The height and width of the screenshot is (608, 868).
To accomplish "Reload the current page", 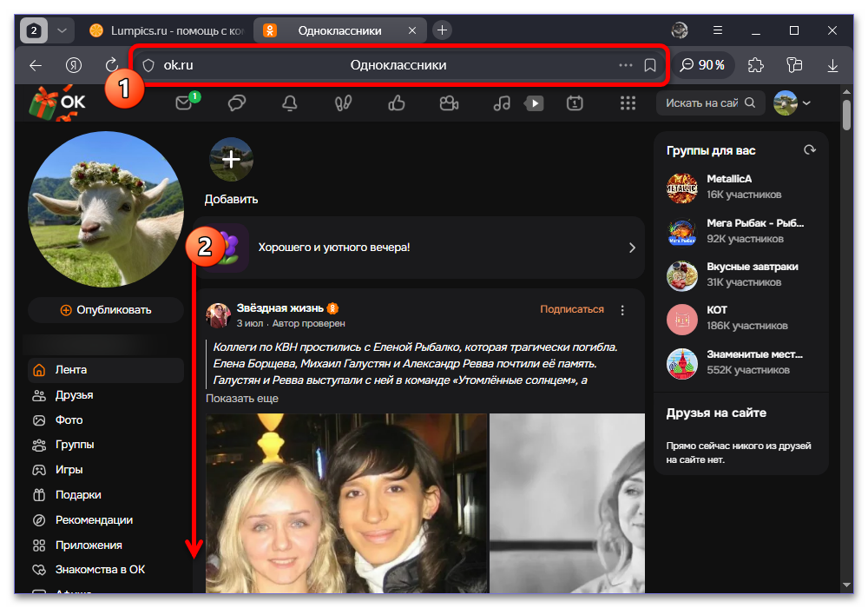I will click(112, 65).
